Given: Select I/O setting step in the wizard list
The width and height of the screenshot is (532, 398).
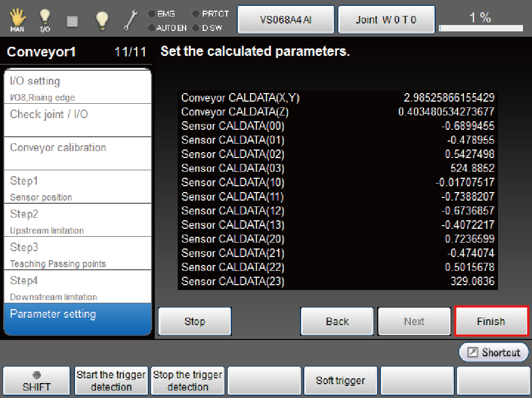Looking at the screenshot, I should (77, 87).
